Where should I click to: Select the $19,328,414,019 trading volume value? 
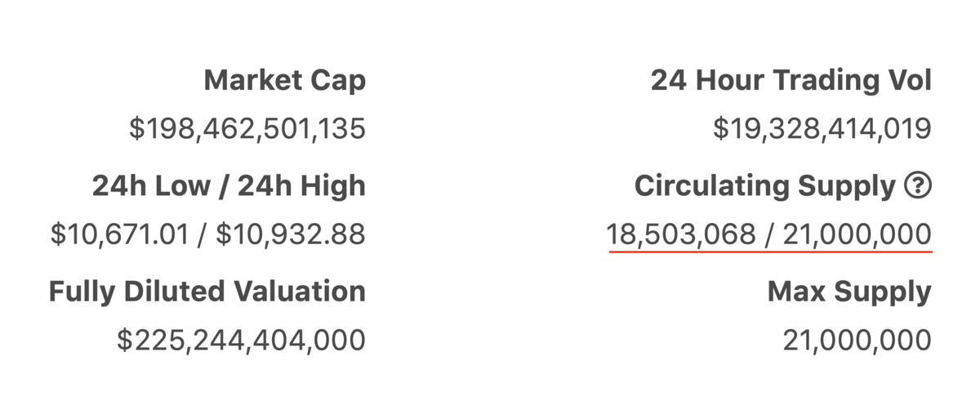coord(822,129)
